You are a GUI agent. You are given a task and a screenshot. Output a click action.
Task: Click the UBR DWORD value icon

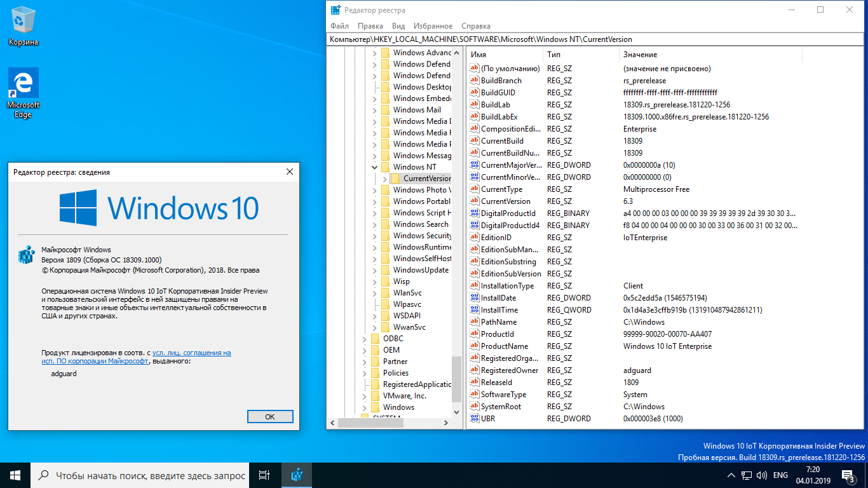pyautogui.click(x=475, y=418)
